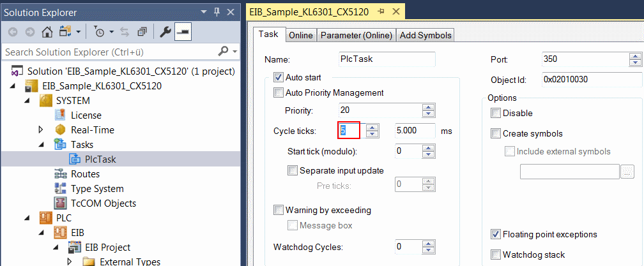Switch to the Task tab

tap(268, 34)
